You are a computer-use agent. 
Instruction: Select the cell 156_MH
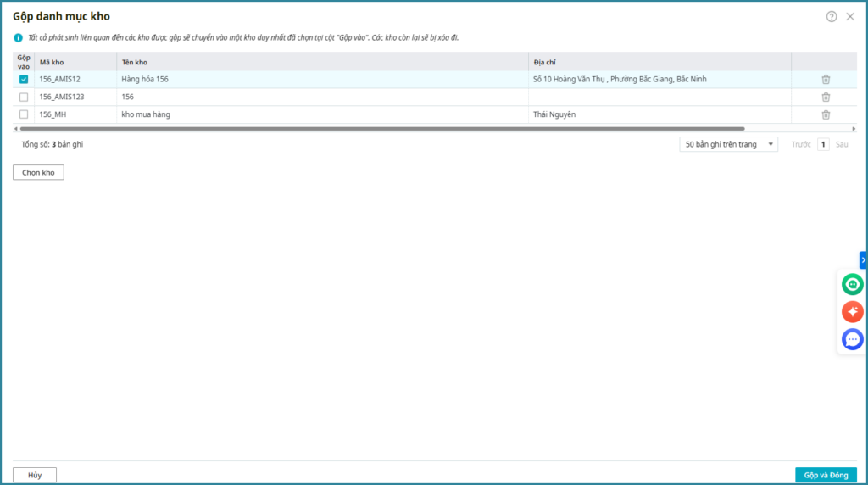(x=75, y=114)
